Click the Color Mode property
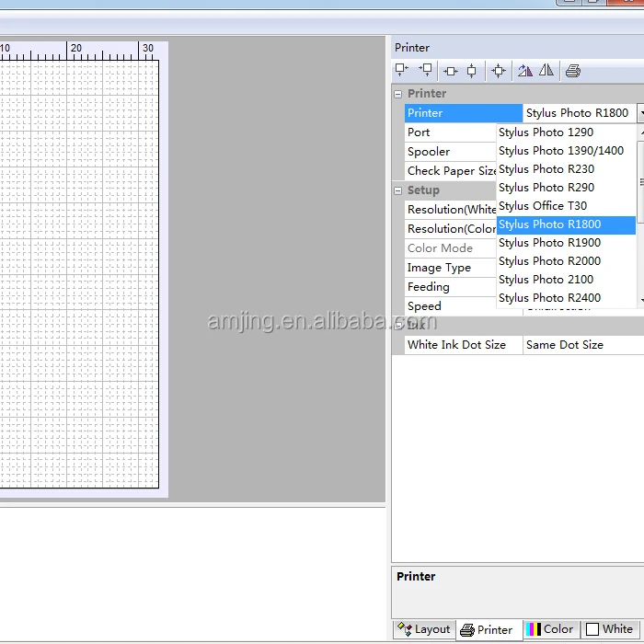The image size is (644, 644). 451,248
